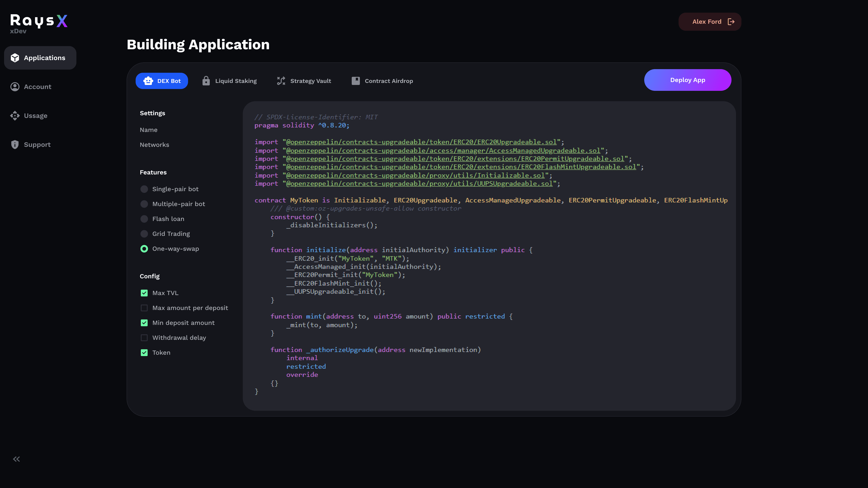Click the Account person icon

[15, 87]
